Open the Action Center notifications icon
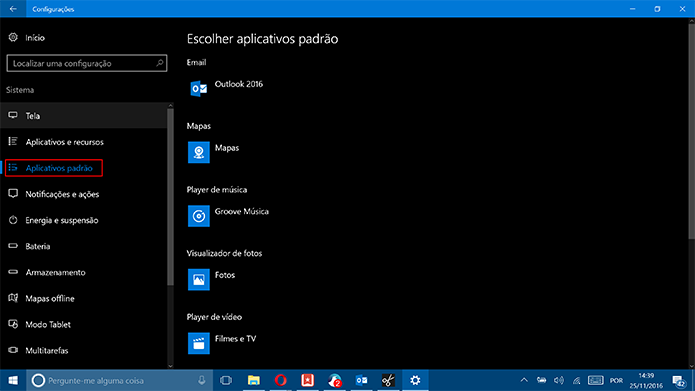The image size is (695, 391). 679,381
